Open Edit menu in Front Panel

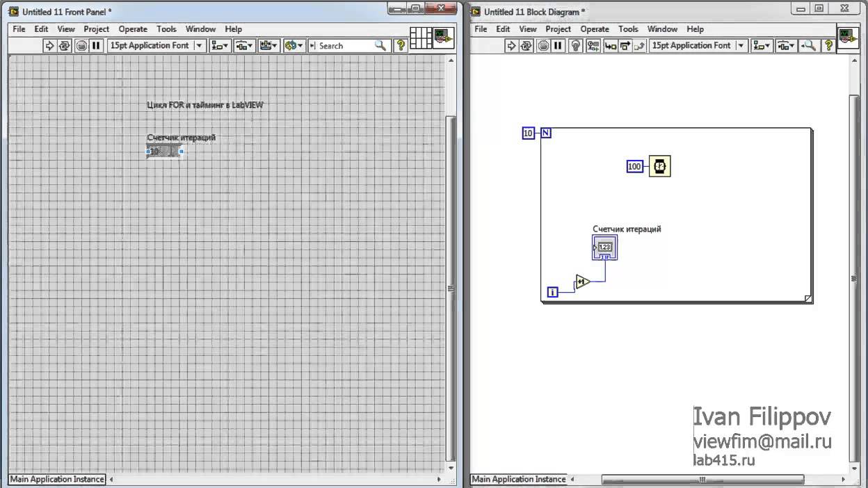pos(42,29)
